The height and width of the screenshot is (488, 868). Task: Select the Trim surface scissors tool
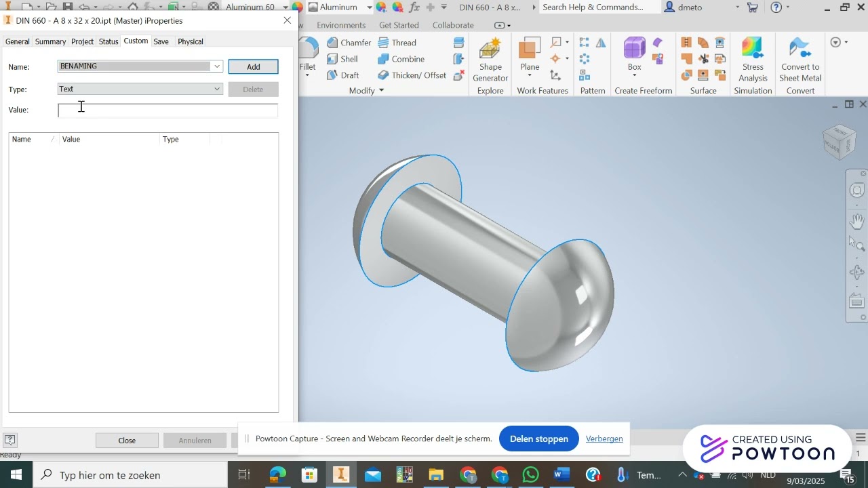click(x=704, y=59)
